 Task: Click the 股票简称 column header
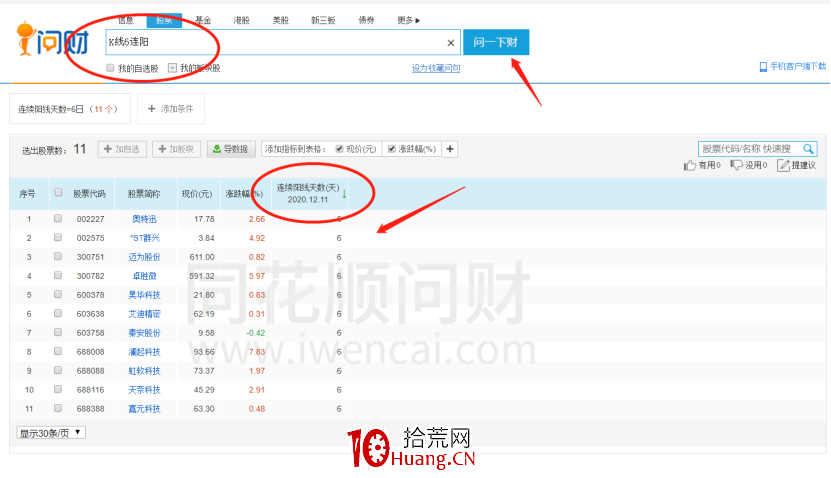pyautogui.click(x=144, y=194)
